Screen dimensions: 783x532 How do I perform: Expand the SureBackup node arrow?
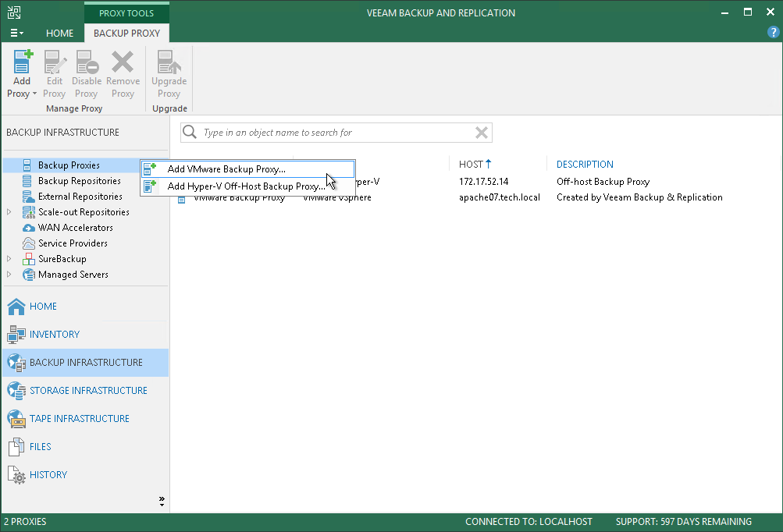pyautogui.click(x=9, y=259)
